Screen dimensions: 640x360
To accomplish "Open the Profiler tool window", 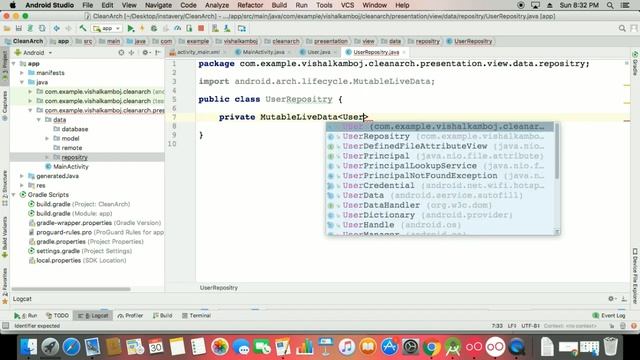I will pyautogui.click(x=130, y=316).
